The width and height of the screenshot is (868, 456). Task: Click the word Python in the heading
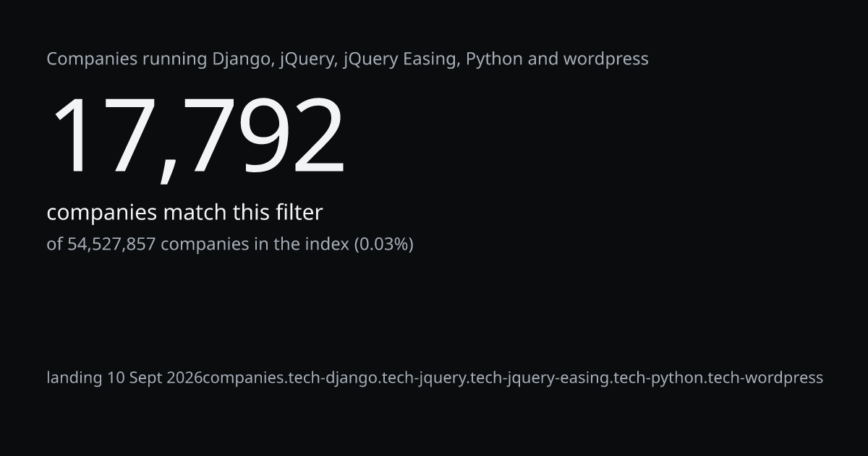494,59
